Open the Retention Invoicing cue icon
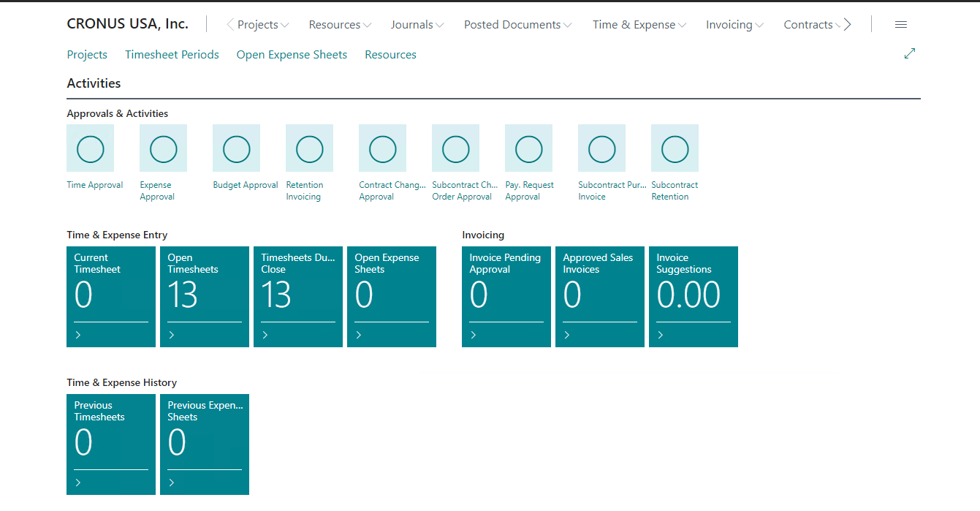 pos(310,148)
